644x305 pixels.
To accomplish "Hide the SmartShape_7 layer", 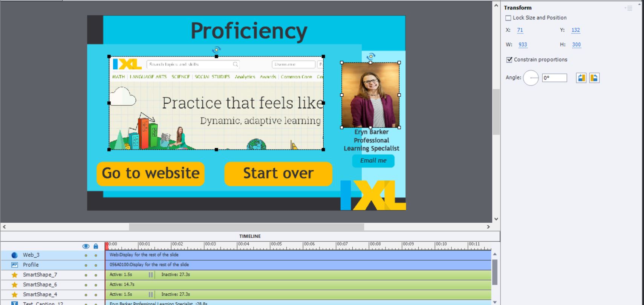I will (86, 275).
